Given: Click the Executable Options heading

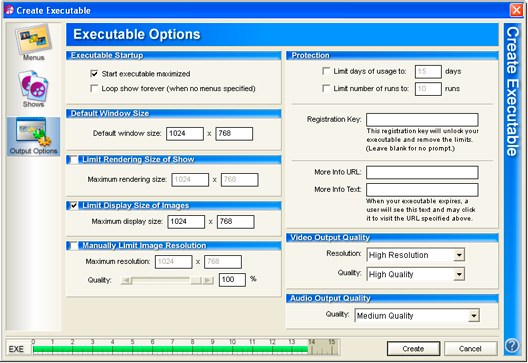Looking at the screenshot, I should pyautogui.click(x=137, y=34).
